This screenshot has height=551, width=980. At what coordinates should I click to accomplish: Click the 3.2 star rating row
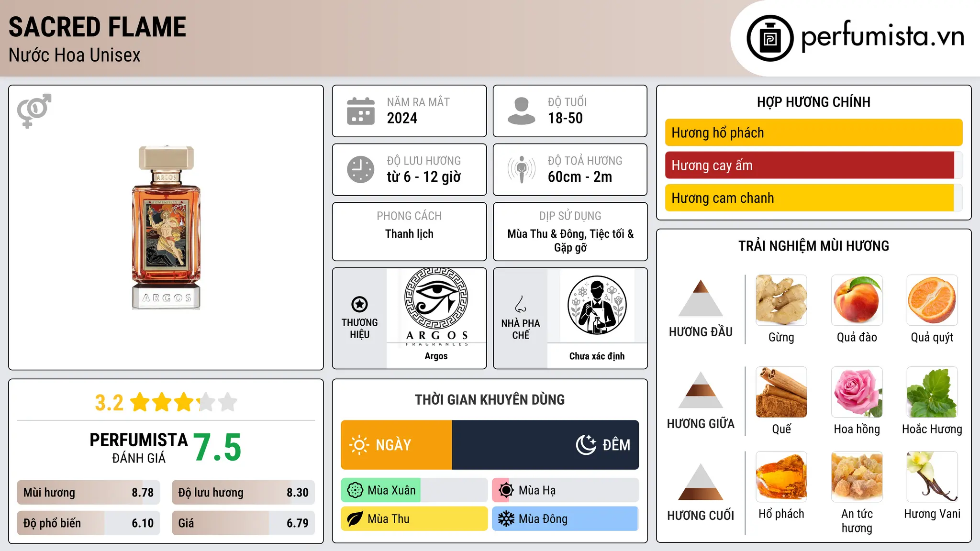(166, 402)
